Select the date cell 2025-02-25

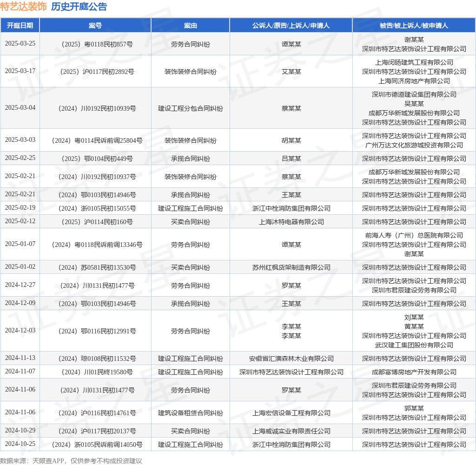tap(20, 158)
